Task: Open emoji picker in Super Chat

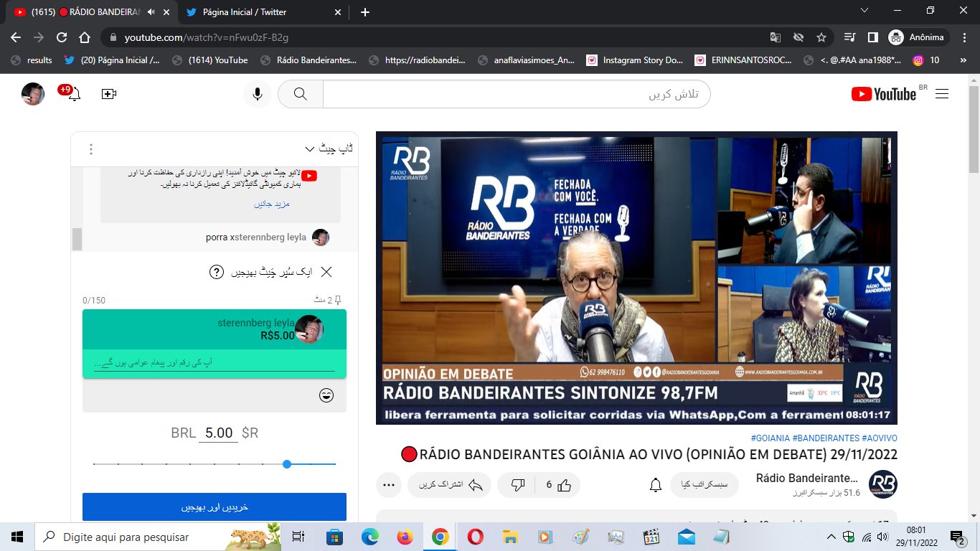Action: coord(326,395)
